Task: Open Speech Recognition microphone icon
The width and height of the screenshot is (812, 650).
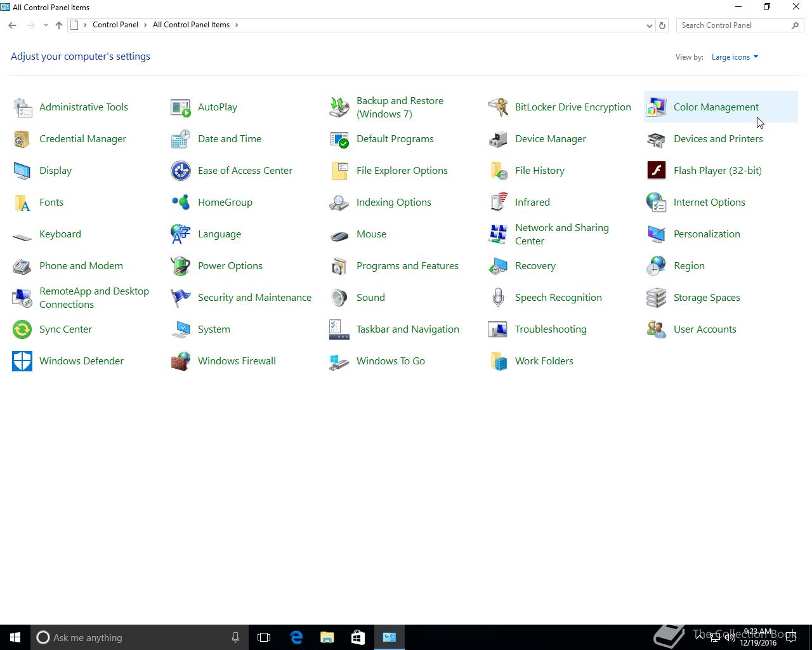Action: point(498,298)
